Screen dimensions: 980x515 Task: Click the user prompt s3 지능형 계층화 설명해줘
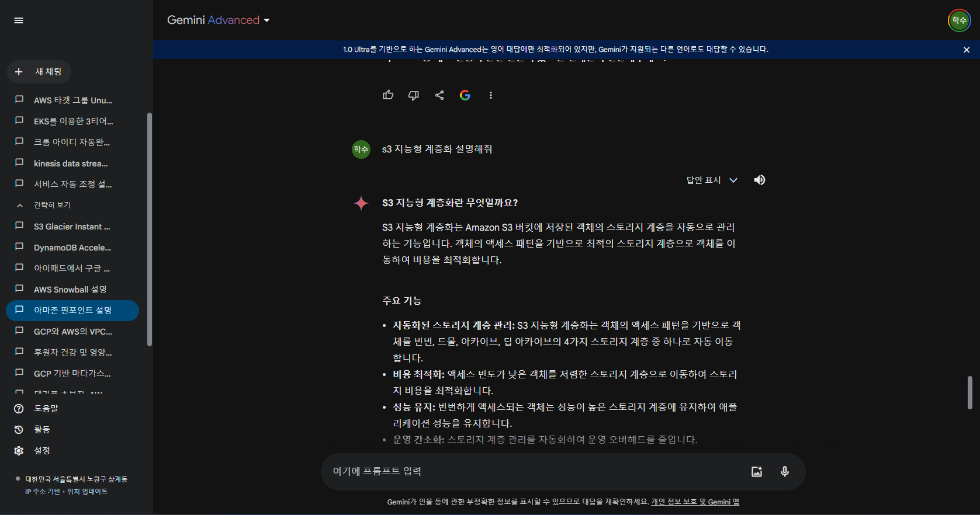(x=437, y=149)
